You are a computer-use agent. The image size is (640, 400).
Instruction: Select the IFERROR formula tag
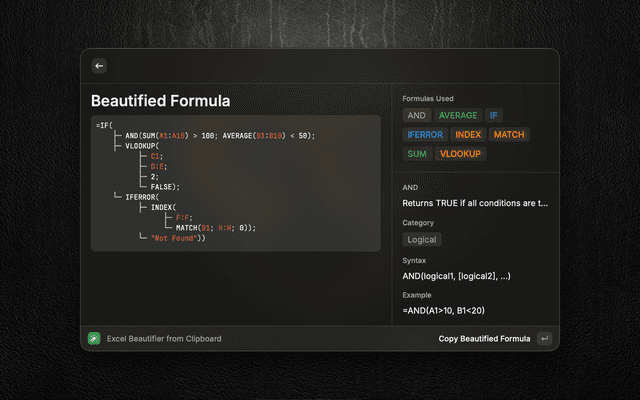(x=424, y=134)
